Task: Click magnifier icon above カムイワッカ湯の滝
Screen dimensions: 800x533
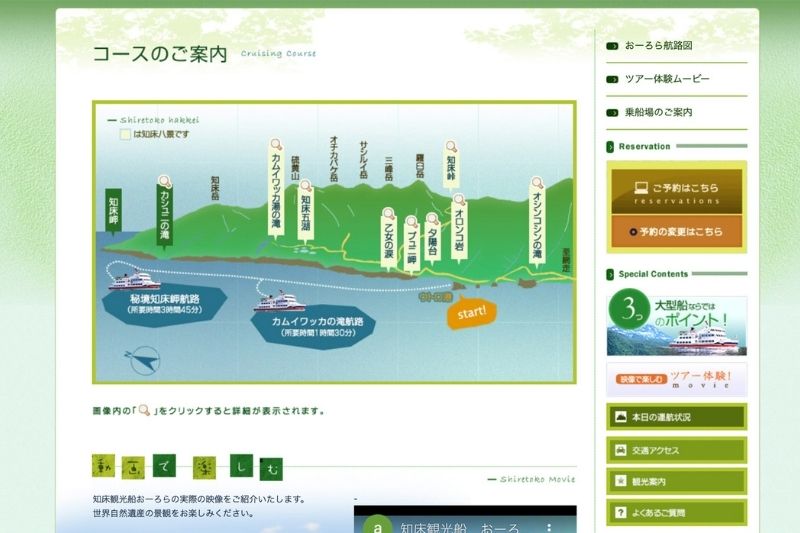Action: [x=276, y=144]
